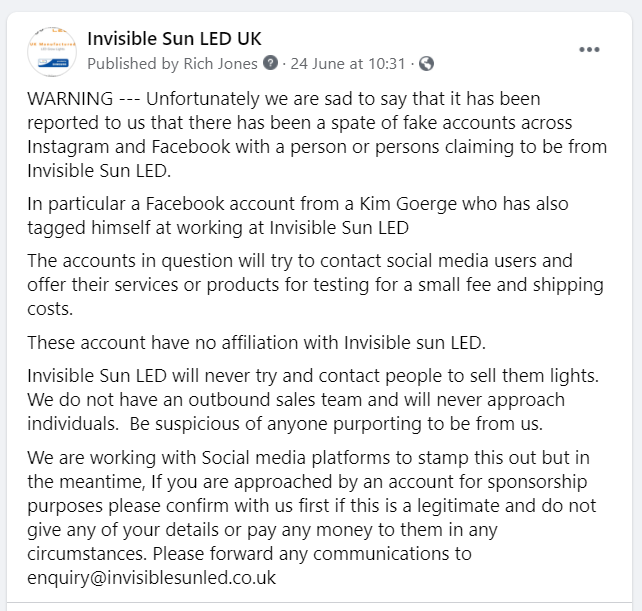The width and height of the screenshot is (642, 611).
Task: Click the enquiry@invisiblesunled.co.uk email address
Action: (x=152, y=577)
